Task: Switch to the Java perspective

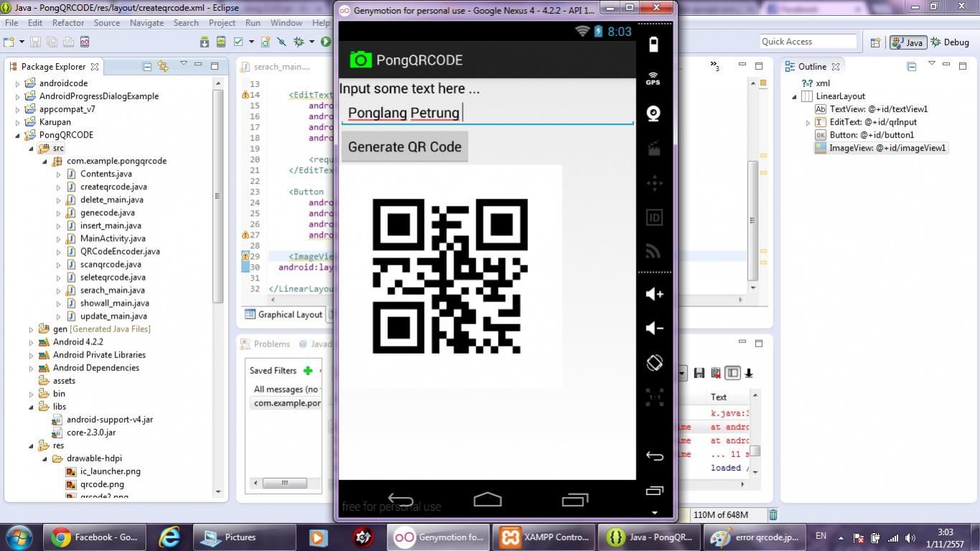Action: pos(908,42)
